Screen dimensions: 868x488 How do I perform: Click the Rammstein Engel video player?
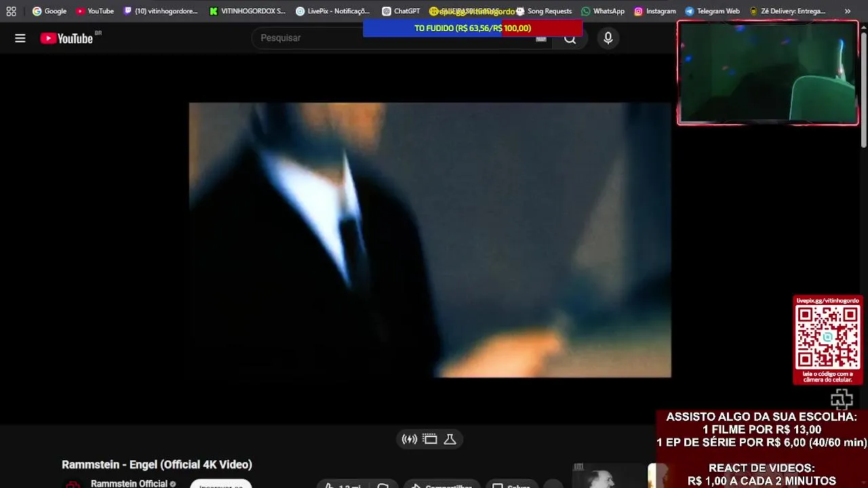(x=430, y=240)
